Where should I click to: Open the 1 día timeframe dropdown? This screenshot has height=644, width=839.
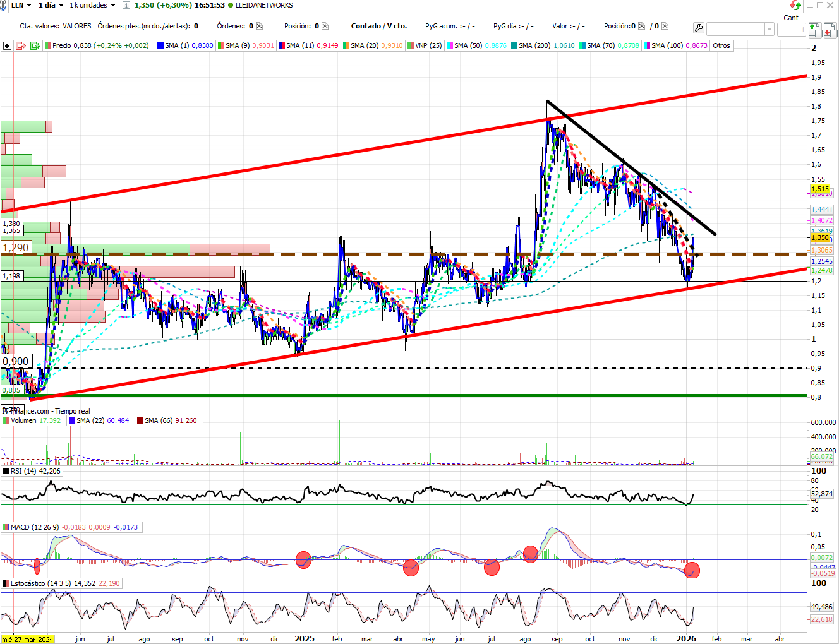click(49, 5)
